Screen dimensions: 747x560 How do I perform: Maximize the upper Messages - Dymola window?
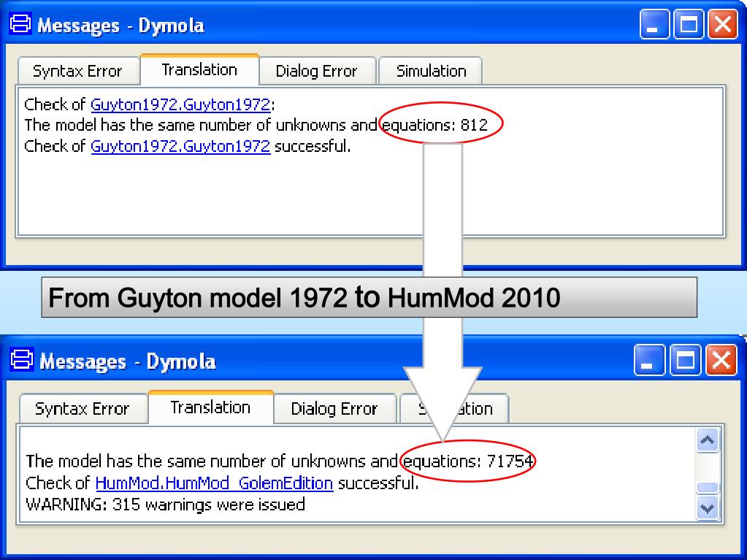click(689, 24)
